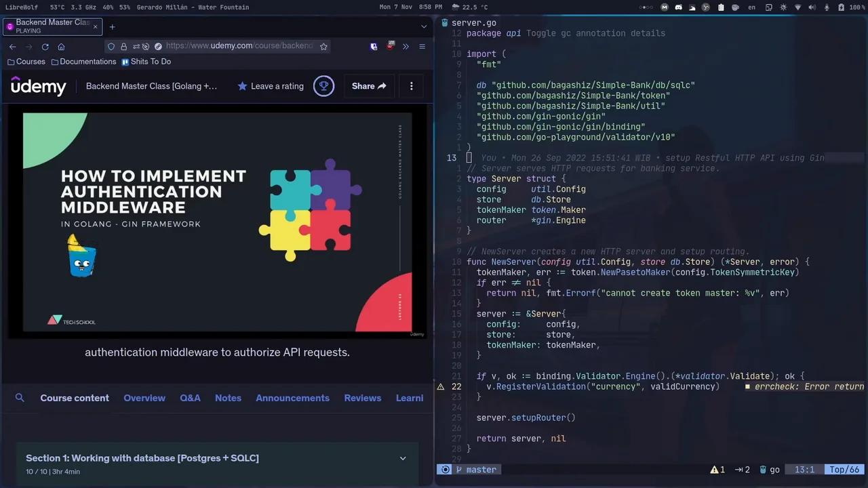Open the browser overflow chevron menu
This screenshot has height=488, width=868.
pos(406,45)
